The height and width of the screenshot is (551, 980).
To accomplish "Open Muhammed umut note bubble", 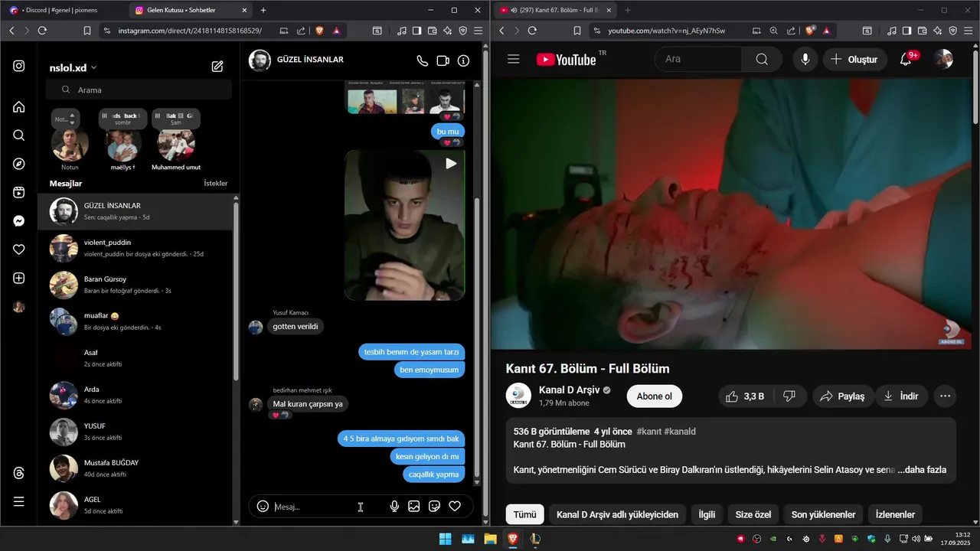I will coord(176,119).
